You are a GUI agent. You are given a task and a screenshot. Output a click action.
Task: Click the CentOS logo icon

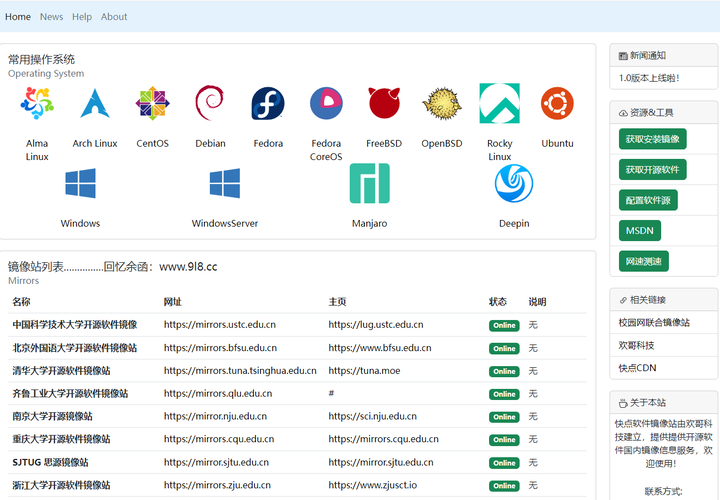152,103
